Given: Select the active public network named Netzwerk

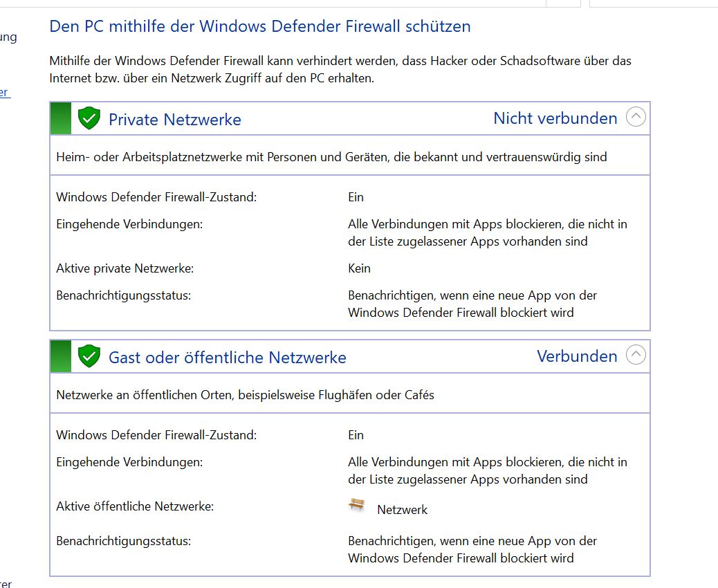Looking at the screenshot, I should 402,510.
